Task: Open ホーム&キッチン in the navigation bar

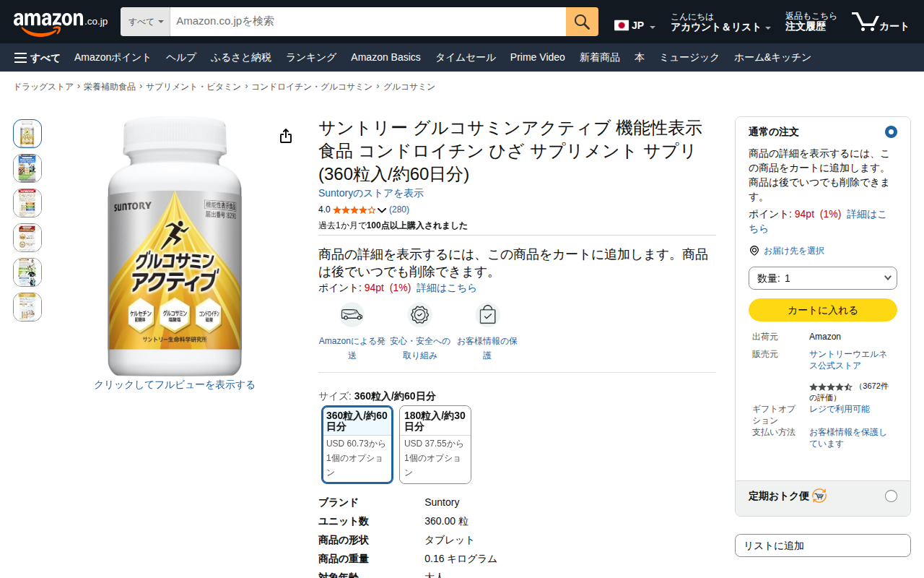Action: coord(772,57)
